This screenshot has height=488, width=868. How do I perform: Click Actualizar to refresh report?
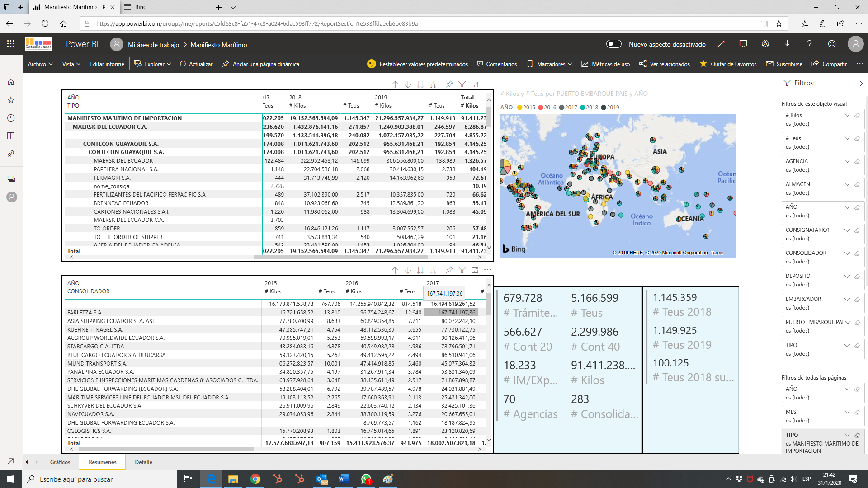196,64
